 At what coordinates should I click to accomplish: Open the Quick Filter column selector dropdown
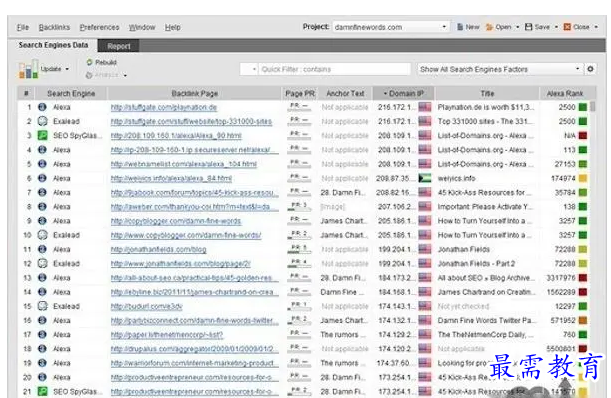point(249,69)
